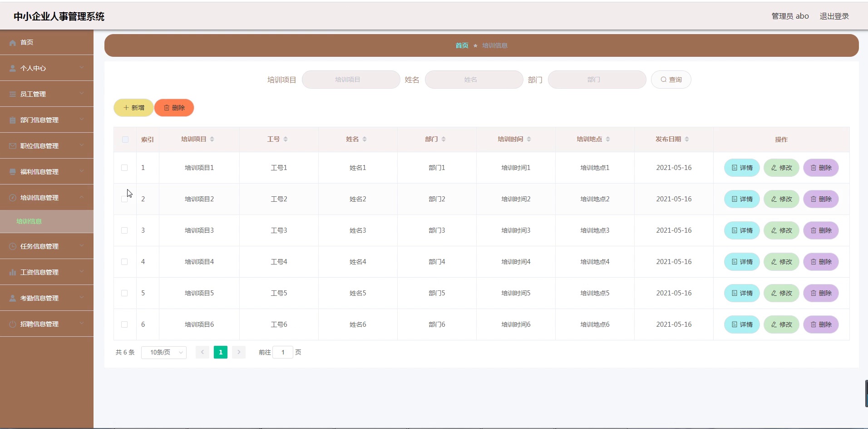
Task: Click the sort arrows on 培训项目 column
Action: click(212, 140)
